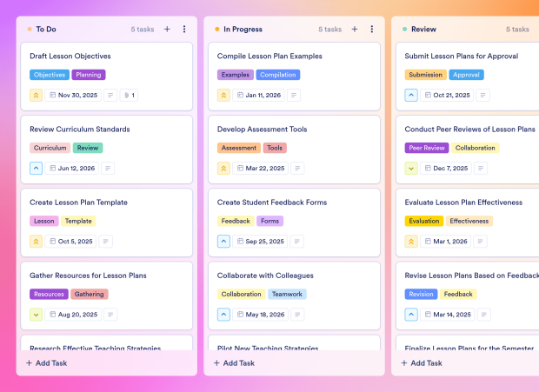Click Add Task in To Do column
The image size is (539, 392).
click(x=47, y=363)
